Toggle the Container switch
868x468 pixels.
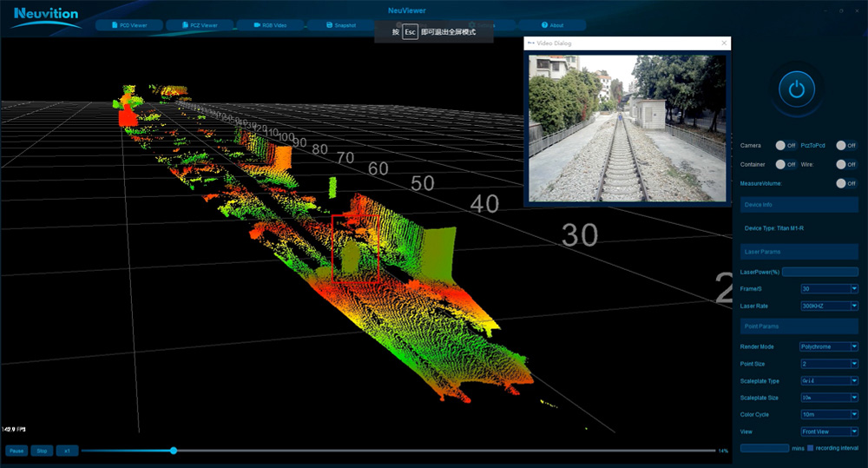click(x=786, y=164)
